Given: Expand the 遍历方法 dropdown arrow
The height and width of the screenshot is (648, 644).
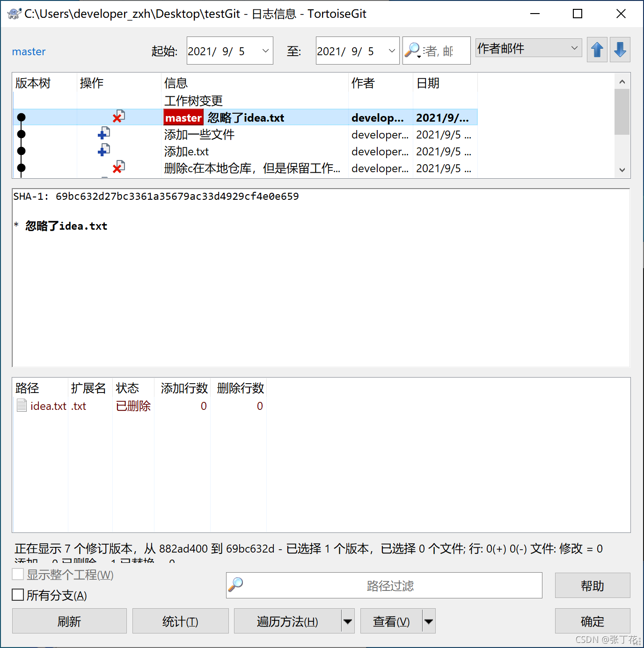Looking at the screenshot, I should coord(348,621).
